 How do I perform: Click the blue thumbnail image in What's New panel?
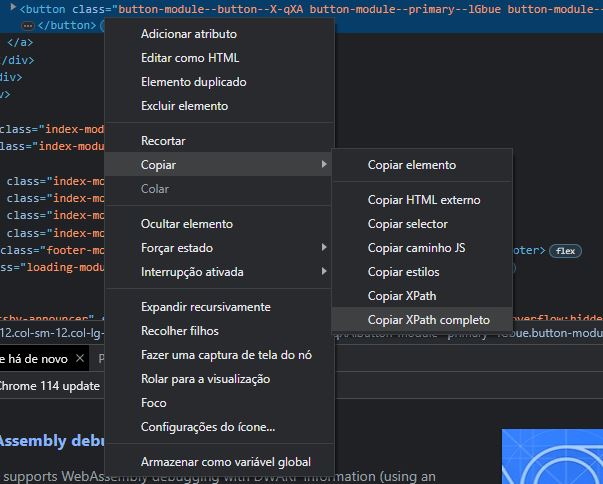pyautogui.click(x=551, y=456)
